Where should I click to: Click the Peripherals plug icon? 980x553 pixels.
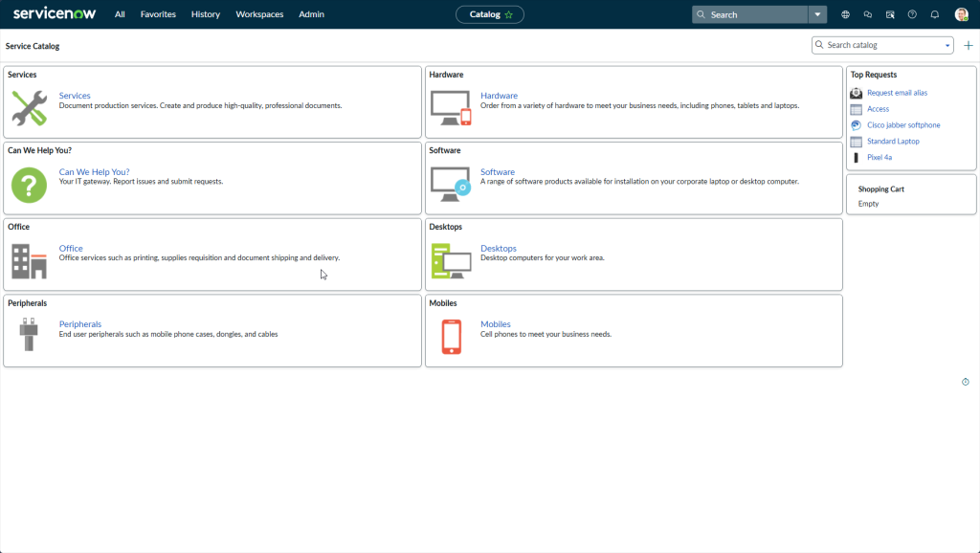click(x=28, y=335)
